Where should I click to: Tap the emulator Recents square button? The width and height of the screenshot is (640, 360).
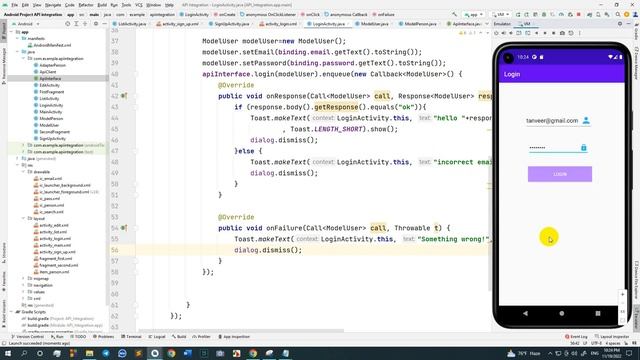tap(598, 313)
